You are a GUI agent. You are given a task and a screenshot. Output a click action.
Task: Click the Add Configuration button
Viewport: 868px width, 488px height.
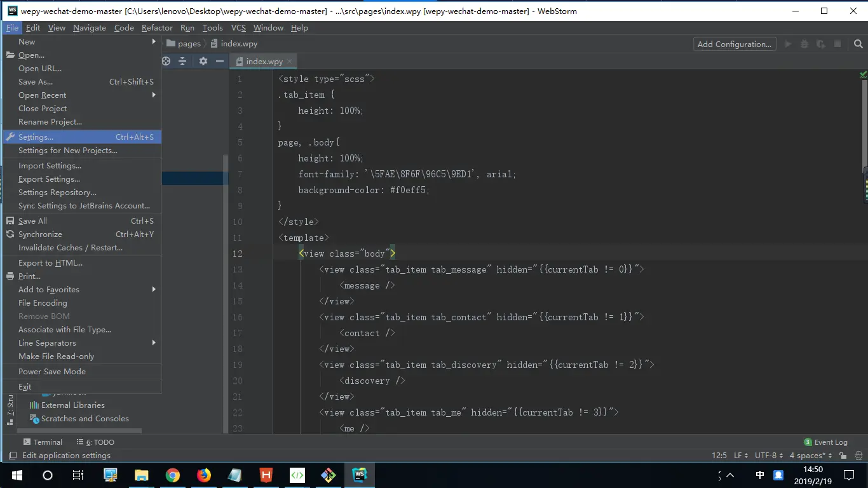pyautogui.click(x=735, y=44)
